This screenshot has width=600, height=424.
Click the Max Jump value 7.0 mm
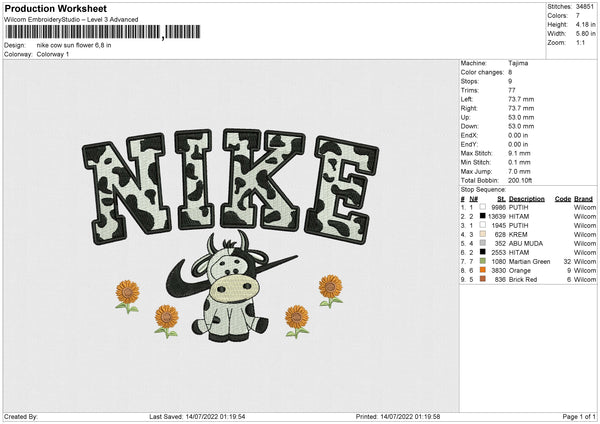tap(519, 171)
